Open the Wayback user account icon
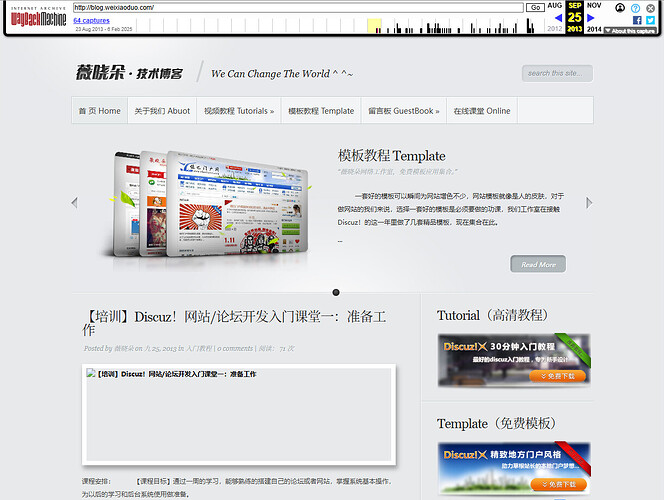Image resolution: width=664 pixels, height=500 pixels. pyautogui.click(x=620, y=8)
